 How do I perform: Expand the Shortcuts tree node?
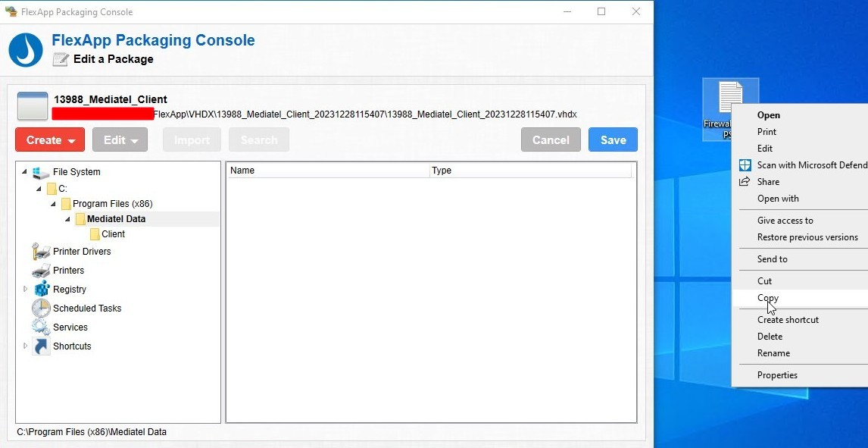25,346
